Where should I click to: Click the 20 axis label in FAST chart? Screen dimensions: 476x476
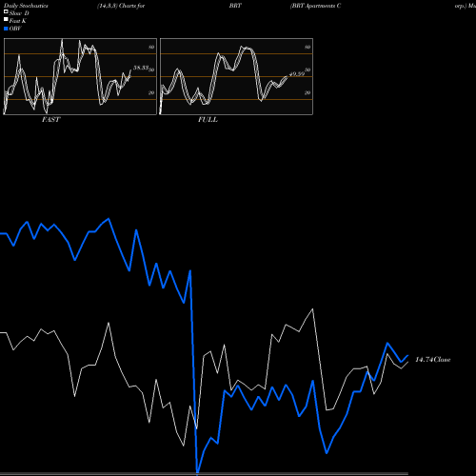coord(151,93)
